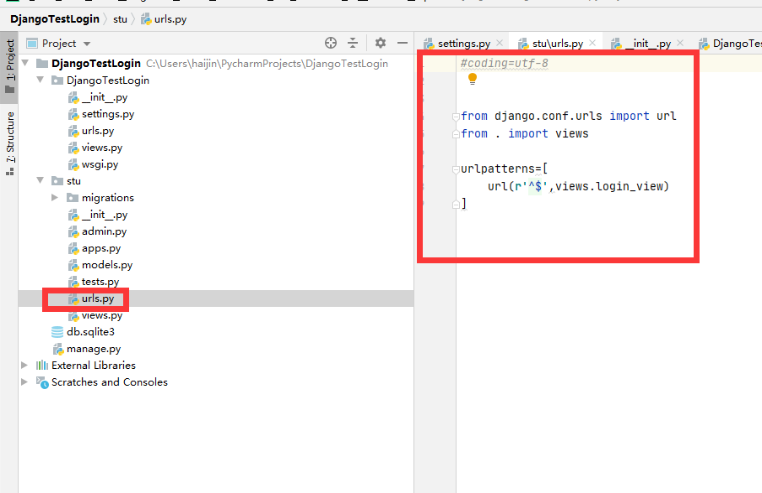This screenshot has width=762, height=493.
Task: Toggle the 1: Project tool window tab
Action: (x=9, y=67)
